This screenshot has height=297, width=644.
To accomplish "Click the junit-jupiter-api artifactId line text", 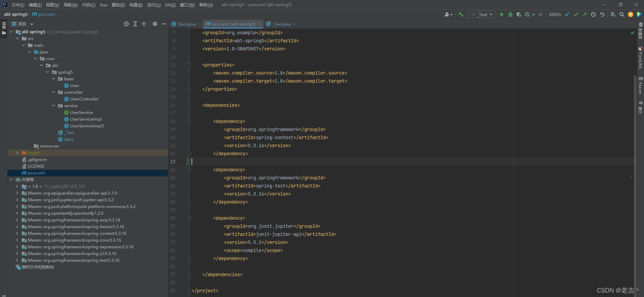I will pyautogui.click(x=280, y=234).
